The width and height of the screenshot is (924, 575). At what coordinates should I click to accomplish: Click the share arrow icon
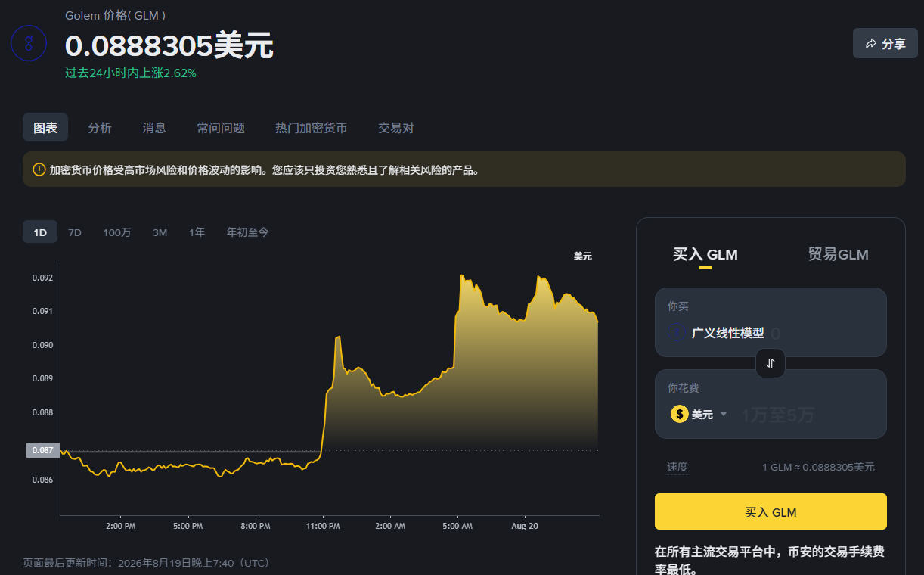[x=871, y=43]
